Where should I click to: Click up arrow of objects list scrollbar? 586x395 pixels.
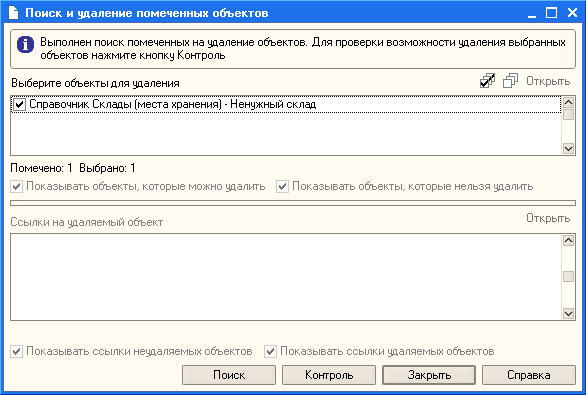point(568,102)
